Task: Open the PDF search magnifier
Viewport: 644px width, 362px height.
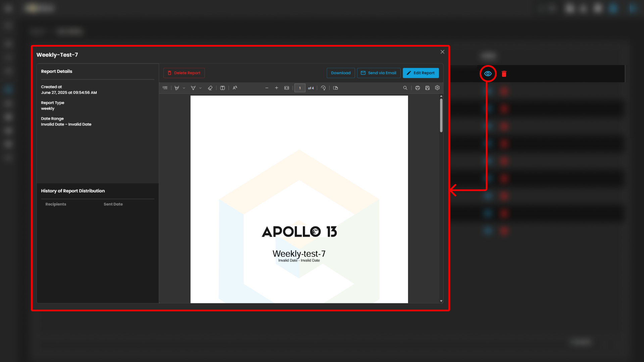Action: pyautogui.click(x=405, y=88)
